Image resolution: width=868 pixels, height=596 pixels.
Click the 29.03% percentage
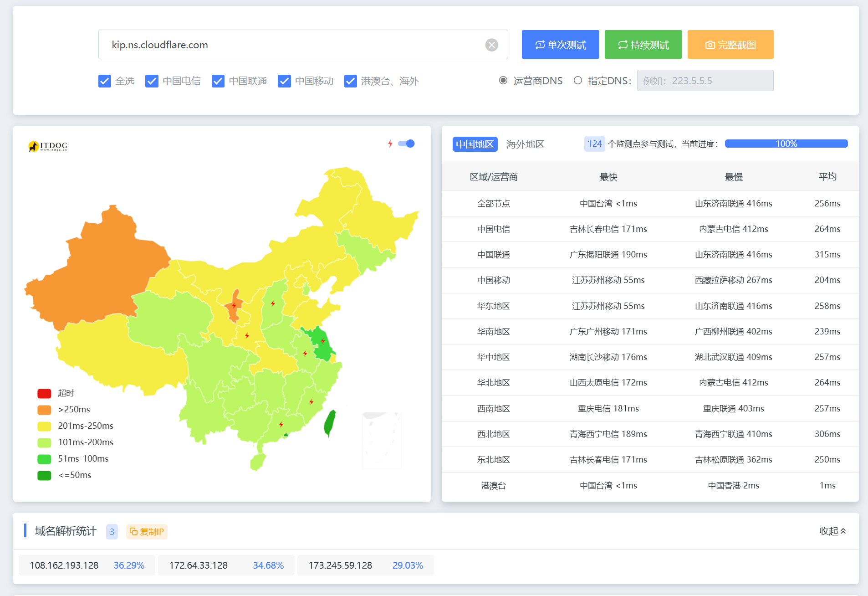pos(408,565)
